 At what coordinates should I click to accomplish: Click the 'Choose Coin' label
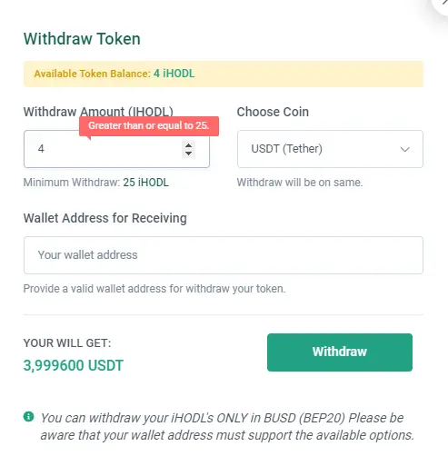(x=273, y=112)
